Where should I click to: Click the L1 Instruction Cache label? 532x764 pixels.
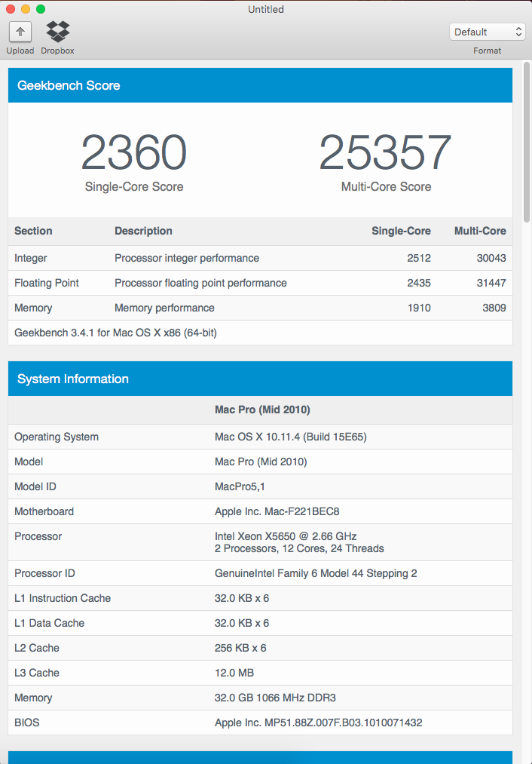point(63,598)
